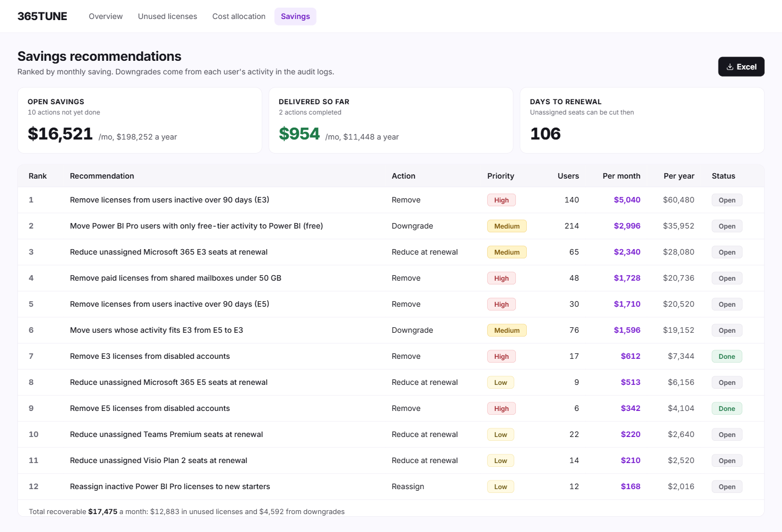The width and height of the screenshot is (782, 532).
Task: Switch to the Unused licenses tab
Action: click(167, 16)
